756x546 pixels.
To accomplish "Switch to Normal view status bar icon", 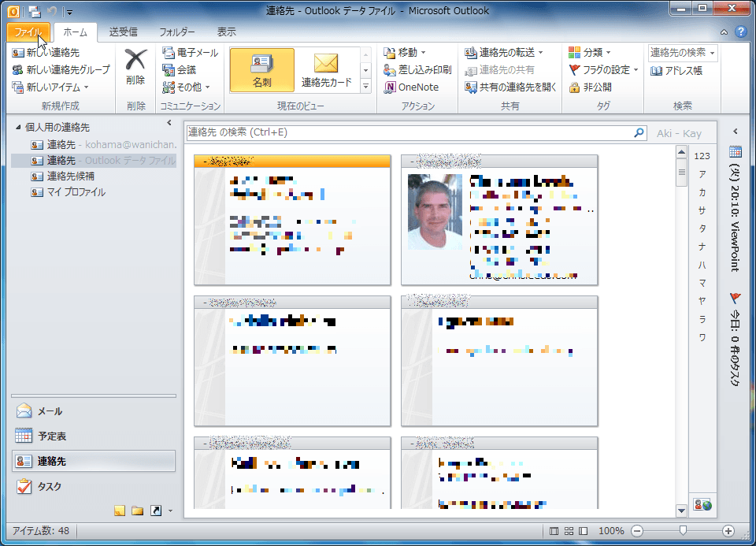I will coord(554,531).
